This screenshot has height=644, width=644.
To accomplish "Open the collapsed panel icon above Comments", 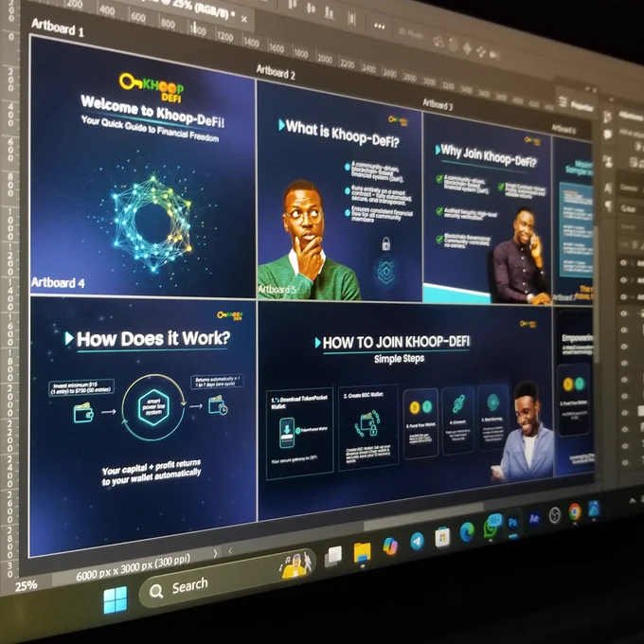I will click(607, 117).
